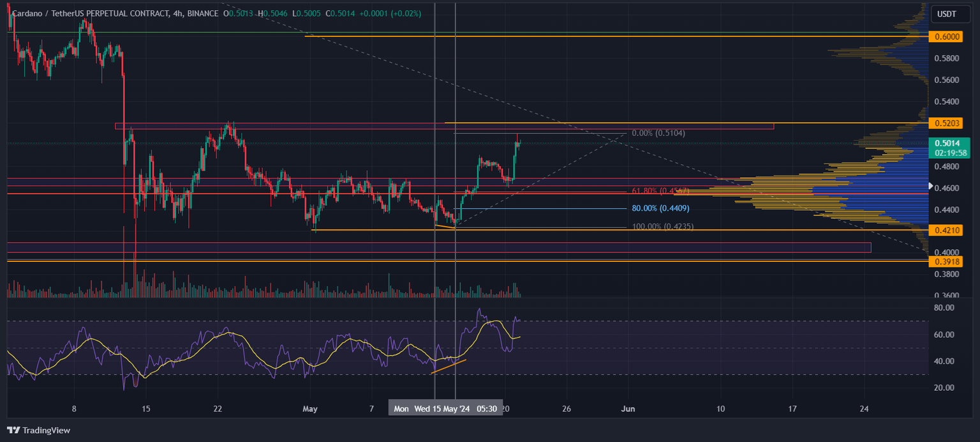Click the 'Mon' date label on time axis
Viewport: 980px width, 442px height.
[401, 408]
